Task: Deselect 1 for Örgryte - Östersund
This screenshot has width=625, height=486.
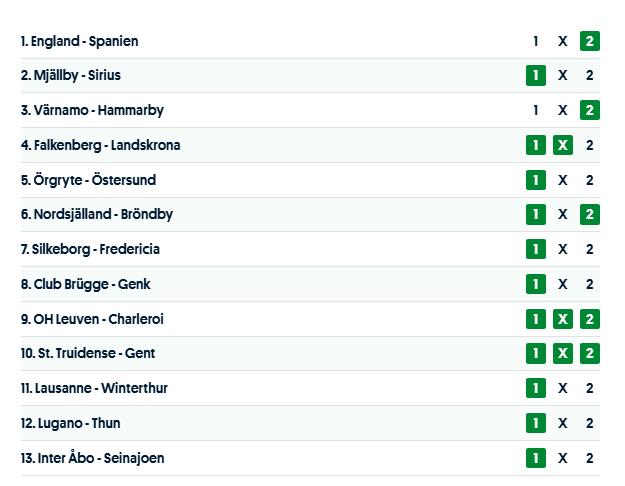Action: click(536, 180)
